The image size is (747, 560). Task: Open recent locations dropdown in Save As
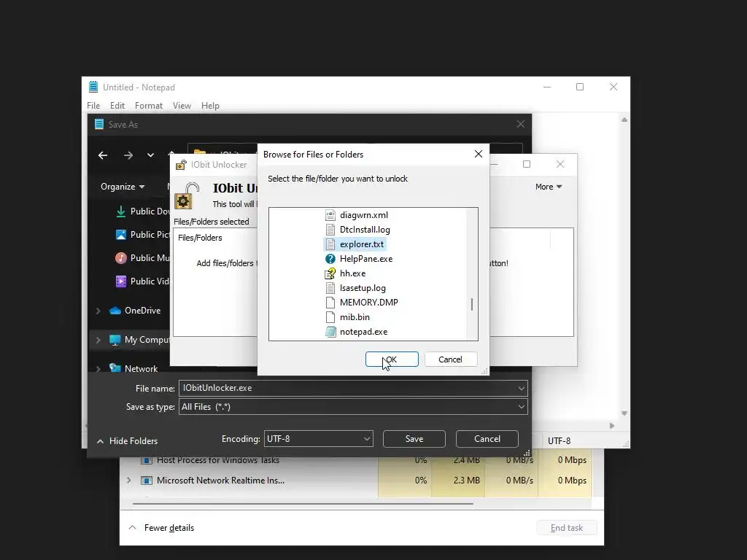coord(150,155)
